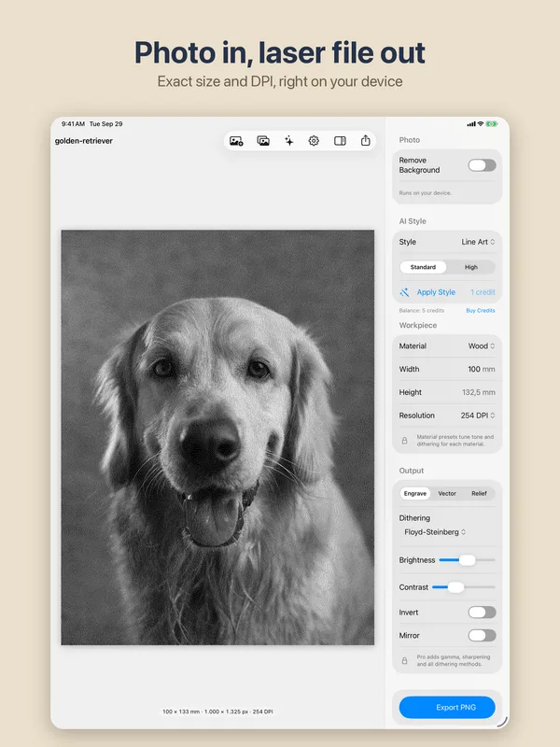Tap the 'Pro adds gamma, sharpening' note
This screenshot has height=747, width=560.
[454, 660]
